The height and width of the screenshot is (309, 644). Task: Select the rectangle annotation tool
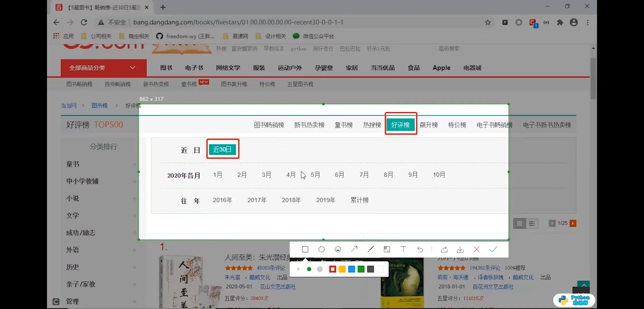[305, 249]
